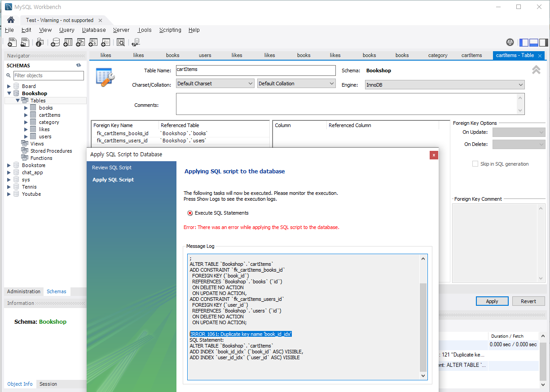Close the Apply SQL Script dialog
This screenshot has width=550, height=392.
[433, 155]
